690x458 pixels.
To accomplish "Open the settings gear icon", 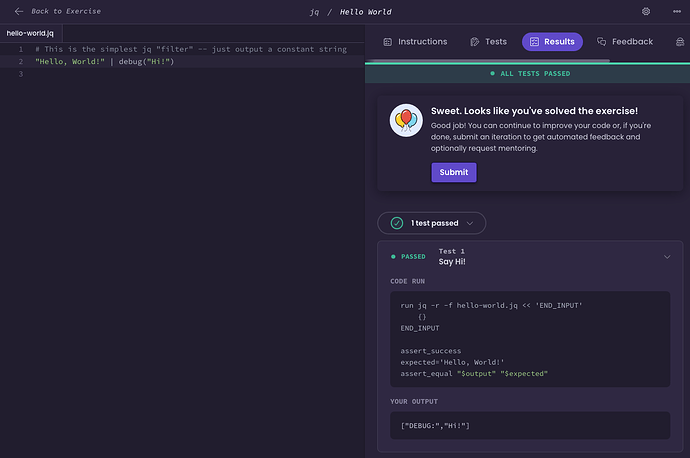I will [646, 11].
